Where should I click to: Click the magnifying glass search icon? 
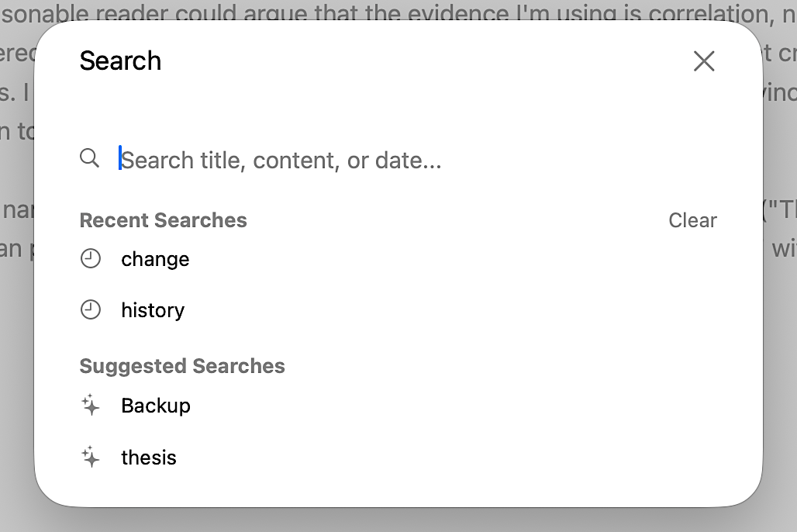89,157
